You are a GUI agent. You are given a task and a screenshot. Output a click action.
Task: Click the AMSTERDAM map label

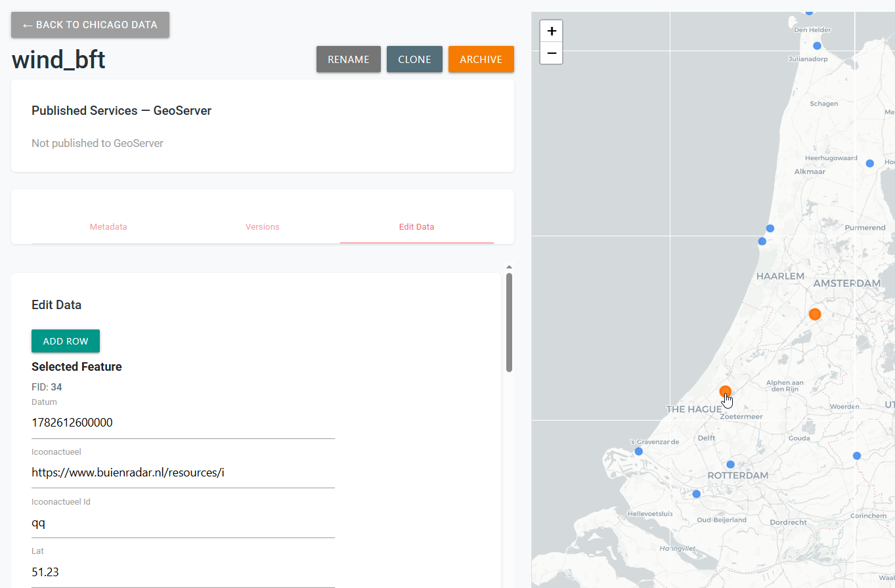(846, 283)
